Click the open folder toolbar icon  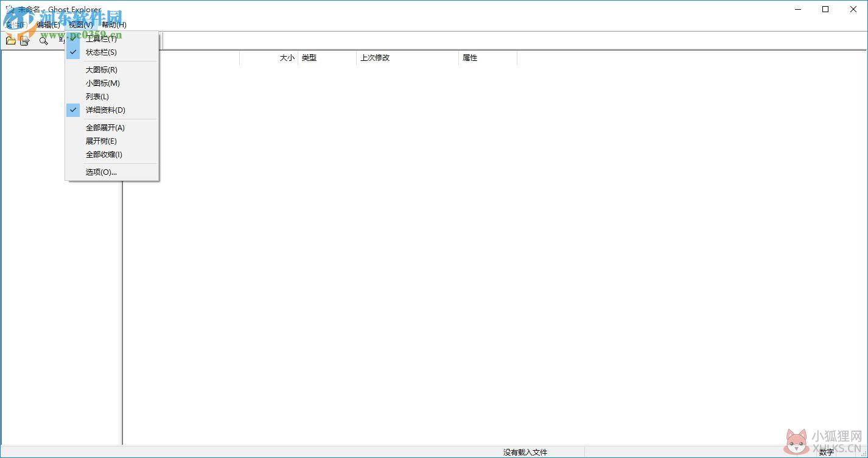point(11,41)
